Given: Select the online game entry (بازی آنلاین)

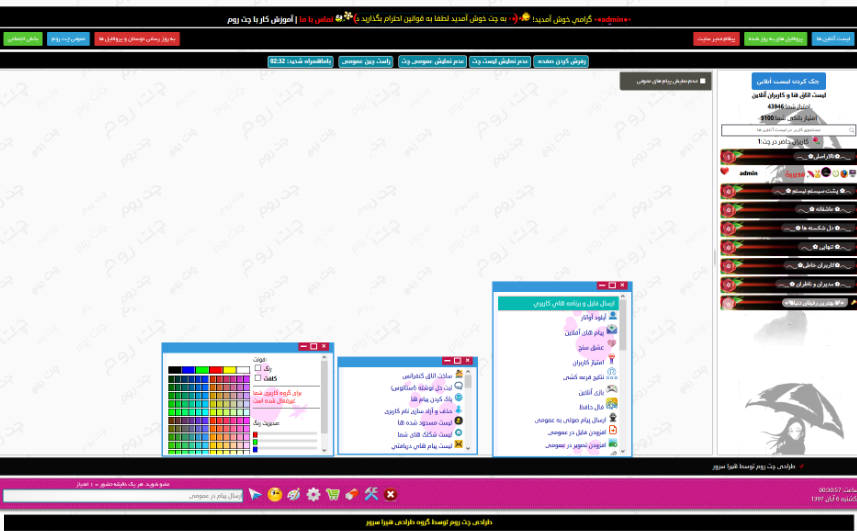Looking at the screenshot, I should 591,392.
